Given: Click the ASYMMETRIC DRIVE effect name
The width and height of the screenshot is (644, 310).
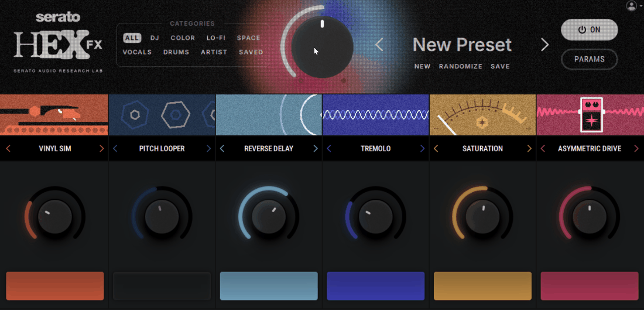Looking at the screenshot, I should pyautogui.click(x=590, y=148).
